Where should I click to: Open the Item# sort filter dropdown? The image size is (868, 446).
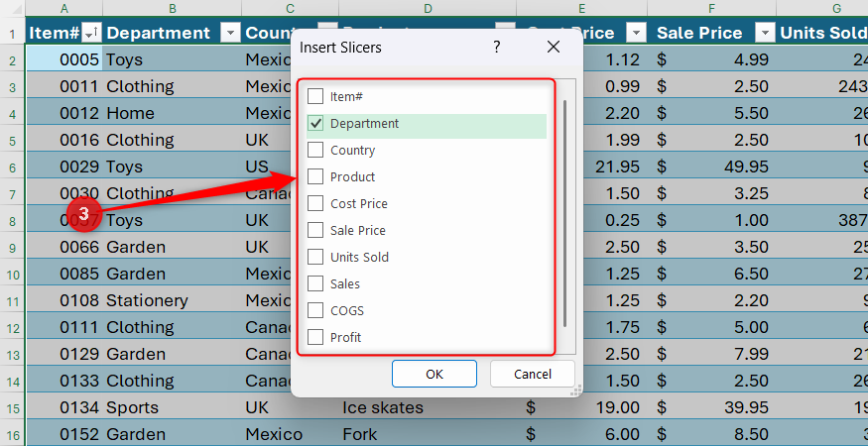91,34
